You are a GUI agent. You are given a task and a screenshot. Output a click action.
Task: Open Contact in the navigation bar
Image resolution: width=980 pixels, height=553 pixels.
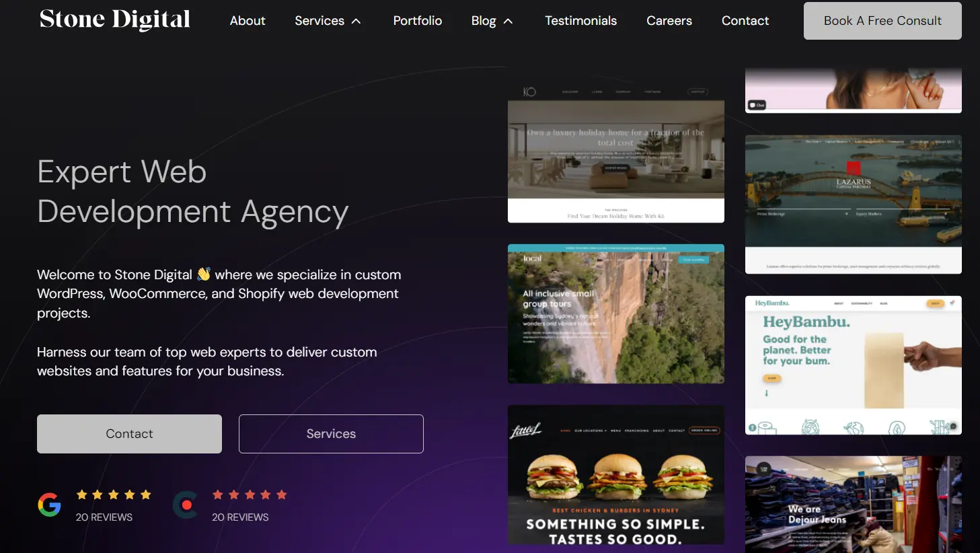[x=745, y=21]
